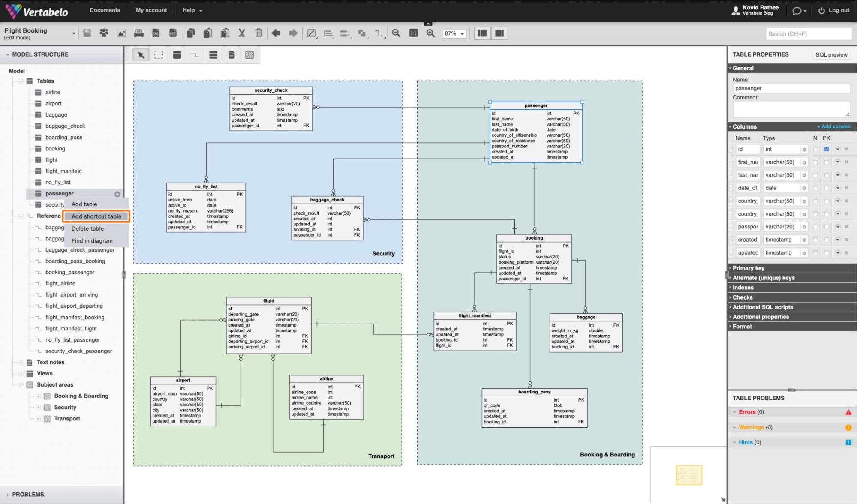The image size is (857, 504).
Task: Toggle N checkbox for last_name column
Action: point(814,174)
